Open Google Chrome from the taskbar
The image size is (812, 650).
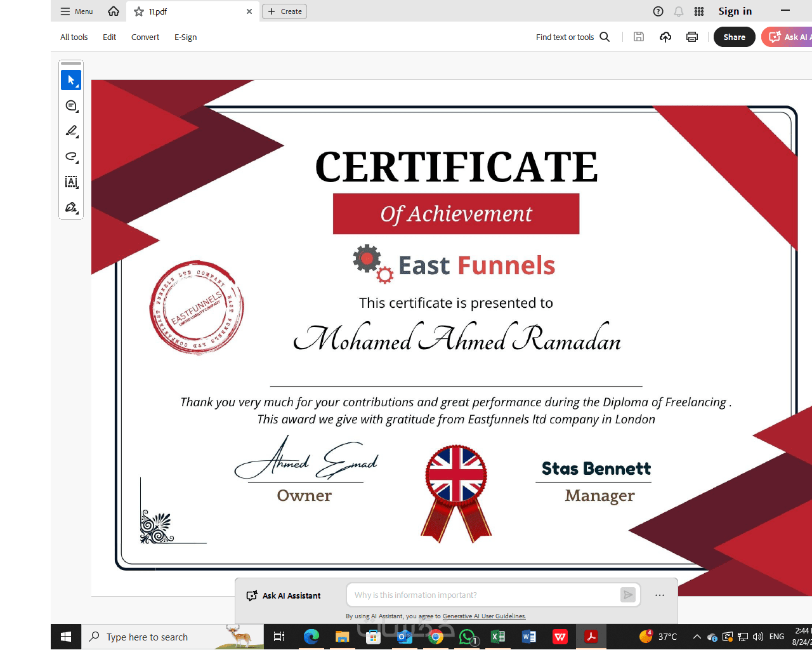[435, 637]
